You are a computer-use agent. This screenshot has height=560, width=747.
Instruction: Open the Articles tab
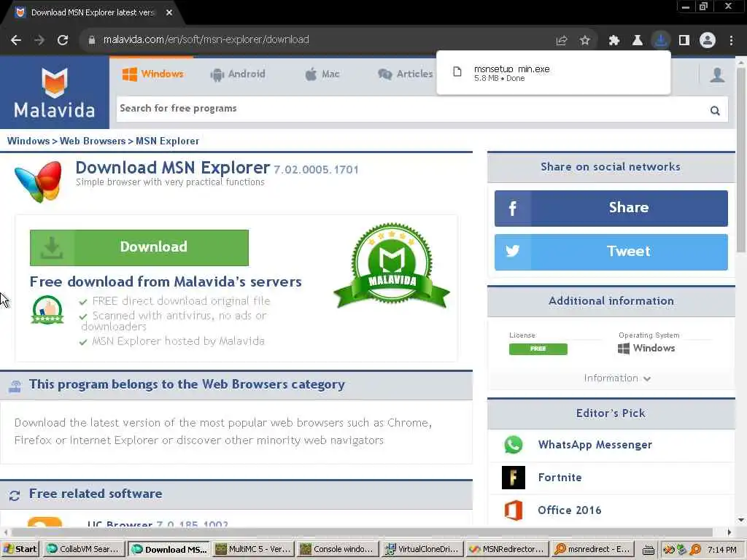(406, 74)
